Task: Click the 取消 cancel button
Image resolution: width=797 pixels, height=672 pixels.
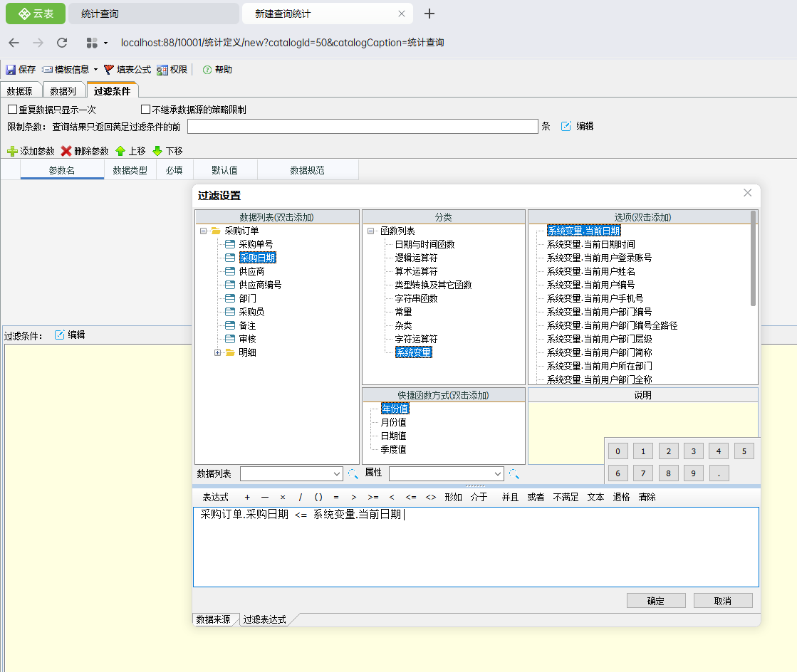Action: 722,601
